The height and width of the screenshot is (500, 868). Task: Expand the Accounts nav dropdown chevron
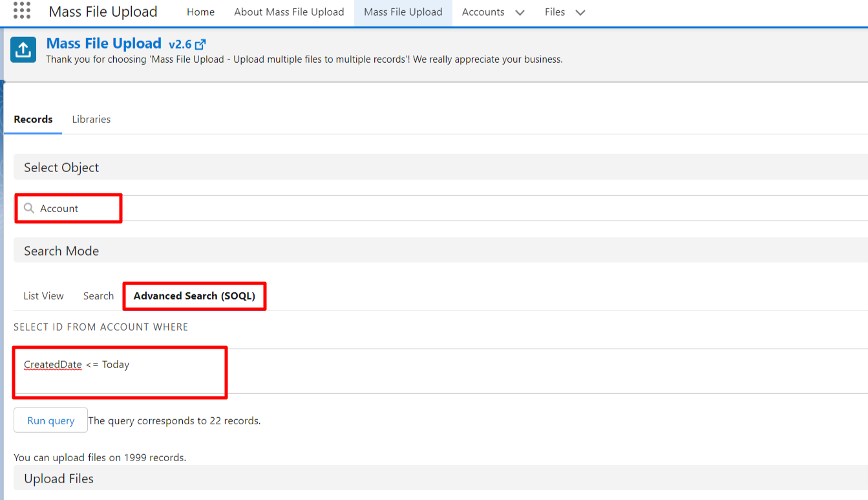520,12
